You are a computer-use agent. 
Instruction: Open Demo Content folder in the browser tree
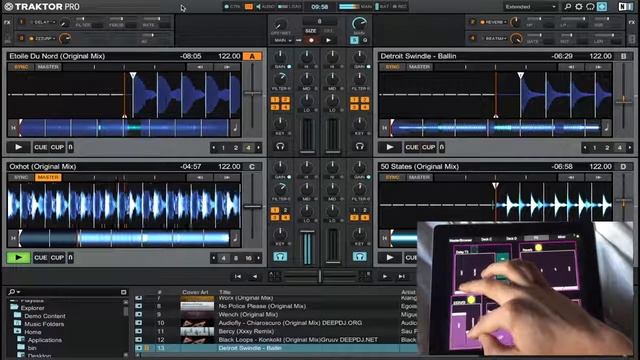(44, 316)
